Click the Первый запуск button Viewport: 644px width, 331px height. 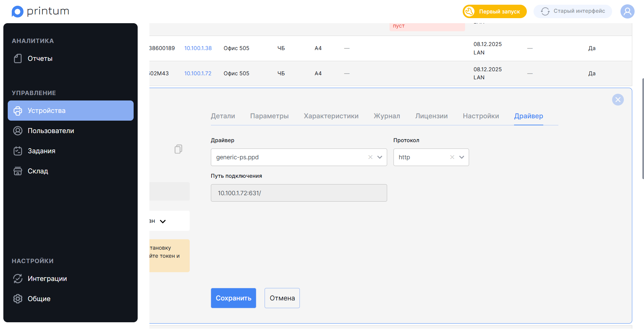click(x=495, y=11)
